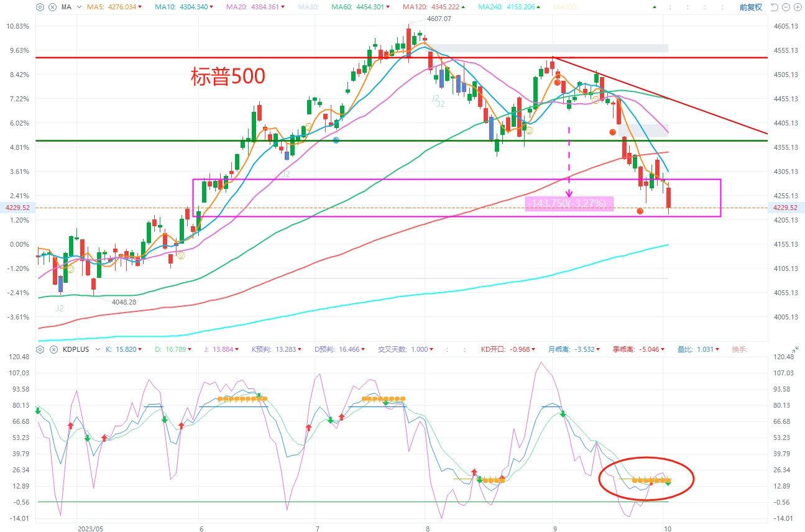Image resolution: width=805 pixels, height=532 pixels.
Task: Click the 4048.28 low price label
Action: (x=124, y=302)
